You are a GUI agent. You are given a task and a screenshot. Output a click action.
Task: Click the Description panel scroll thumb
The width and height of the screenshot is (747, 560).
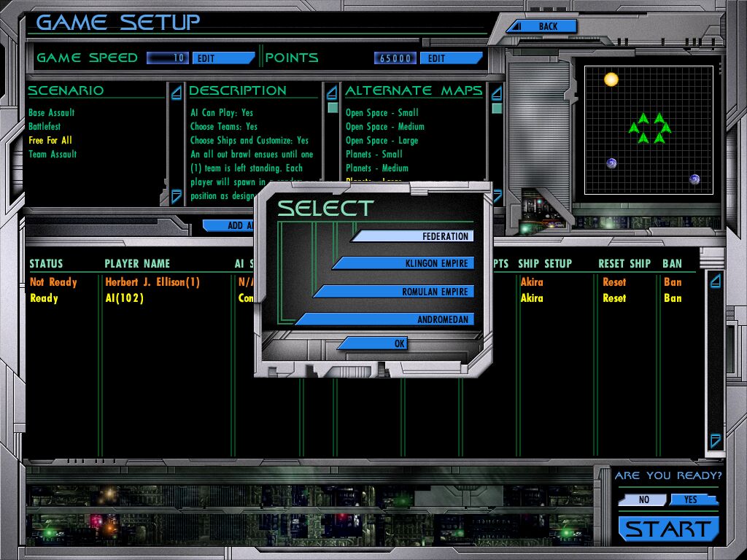pos(333,108)
